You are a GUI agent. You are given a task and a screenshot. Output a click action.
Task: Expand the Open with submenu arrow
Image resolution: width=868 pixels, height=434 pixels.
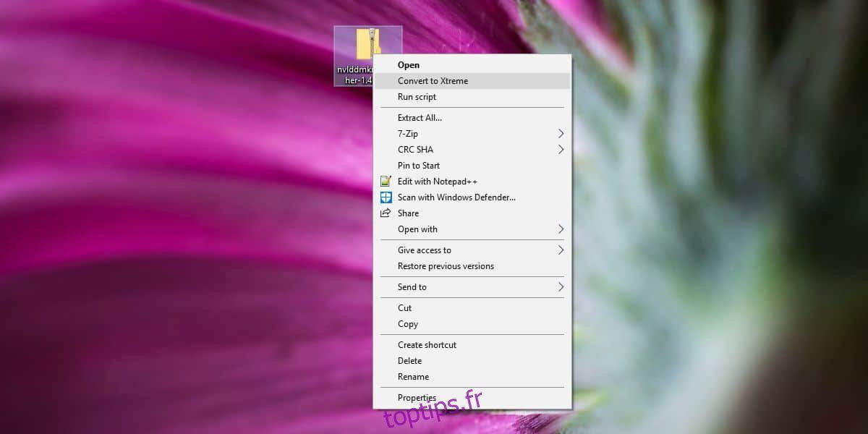pyautogui.click(x=561, y=229)
